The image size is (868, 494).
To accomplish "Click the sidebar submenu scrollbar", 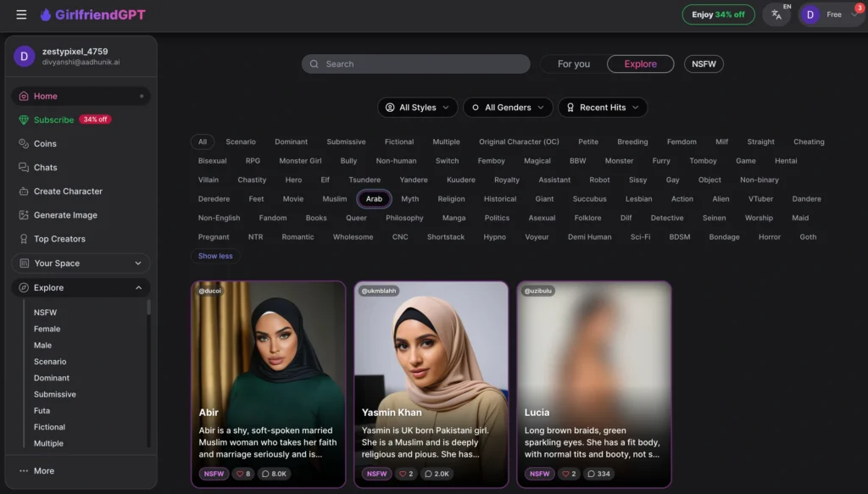I will click(148, 308).
